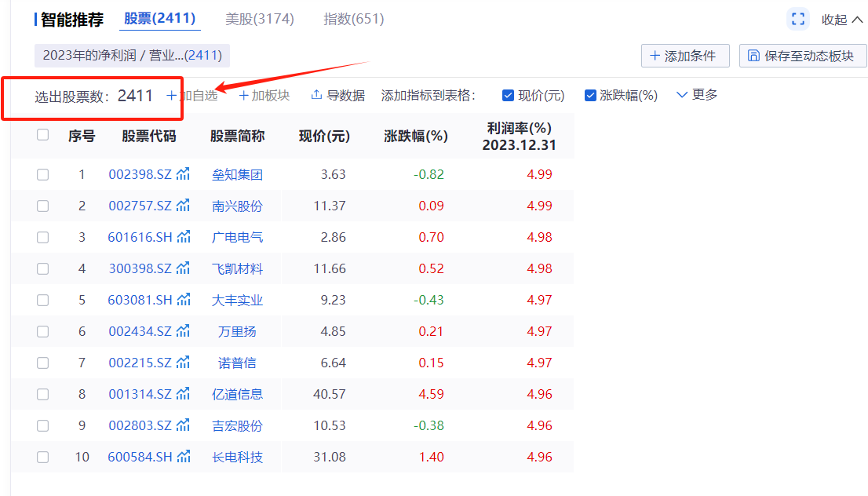Click the fullscreen expand icon

coord(797,20)
